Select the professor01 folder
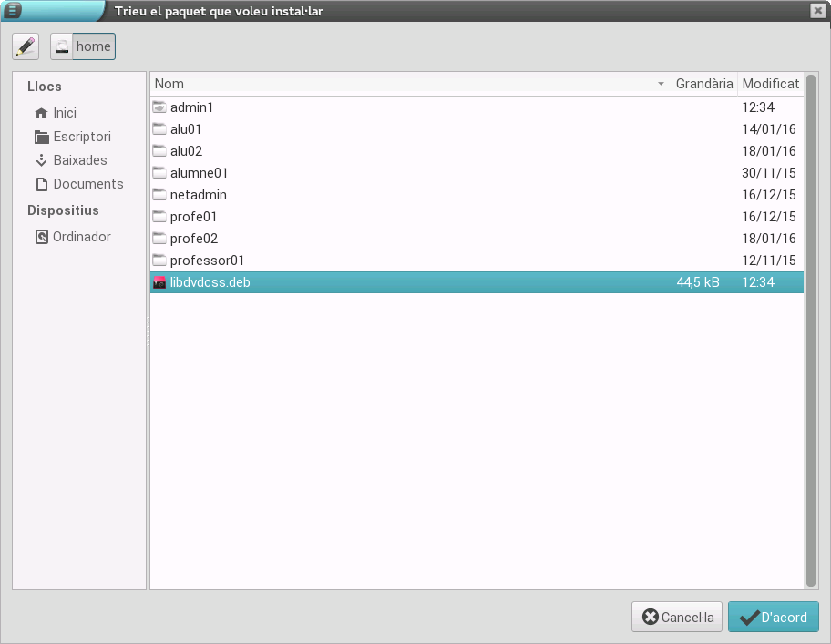This screenshot has width=831, height=644. 207,261
